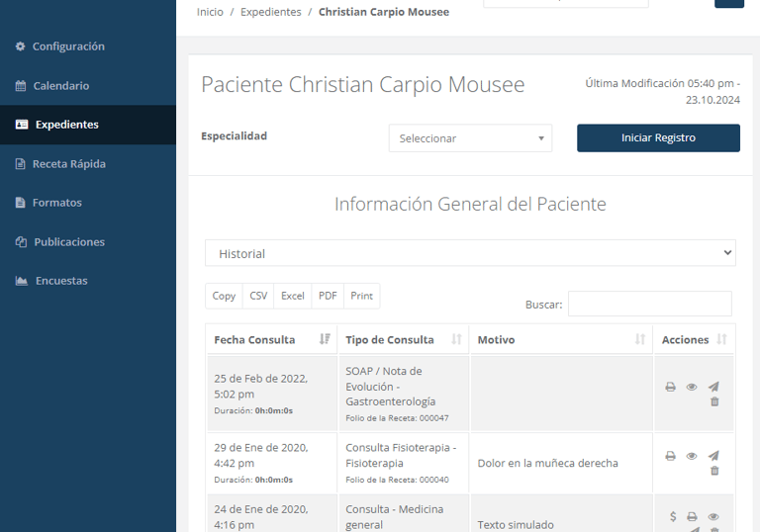This screenshot has height=532, width=760.
Task: Sort by Fecha Consulta column
Action: point(271,339)
